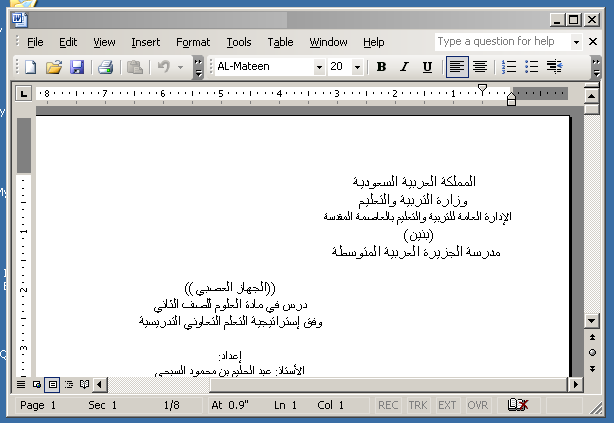Image resolution: width=614 pixels, height=423 pixels.
Task: Switch to Web Layout view
Action: (x=37, y=385)
